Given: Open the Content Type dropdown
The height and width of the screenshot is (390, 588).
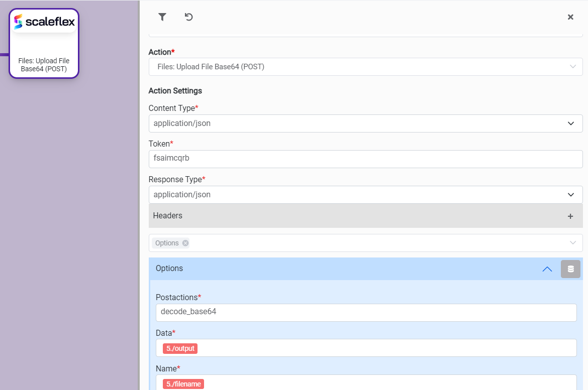Looking at the screenshot, I should click(571, 123).
